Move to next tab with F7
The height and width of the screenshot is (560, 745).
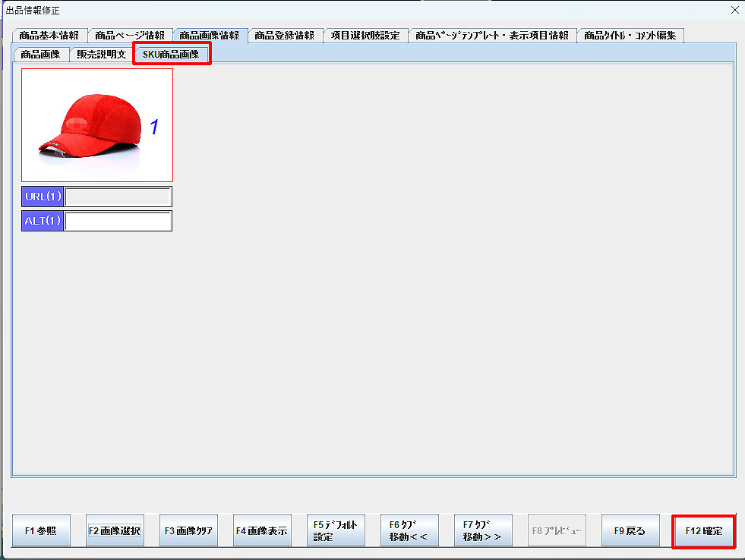pyautogui.click(x=483, y=530)
